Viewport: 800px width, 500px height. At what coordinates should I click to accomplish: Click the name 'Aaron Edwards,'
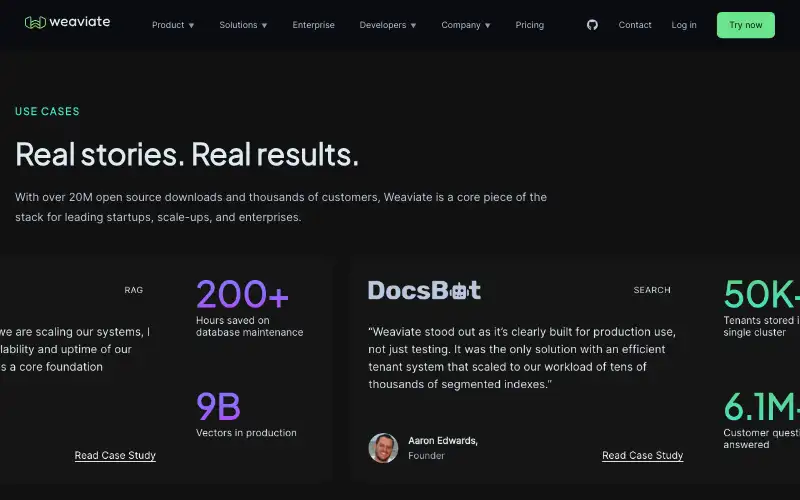click(443, 440)
